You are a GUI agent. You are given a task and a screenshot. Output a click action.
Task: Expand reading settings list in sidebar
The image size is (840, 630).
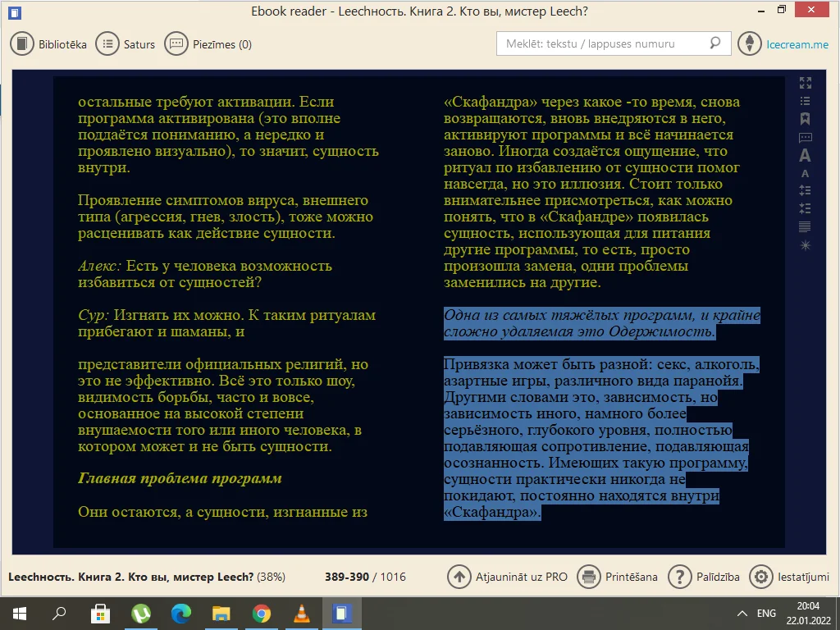click(x=805, y=102)
